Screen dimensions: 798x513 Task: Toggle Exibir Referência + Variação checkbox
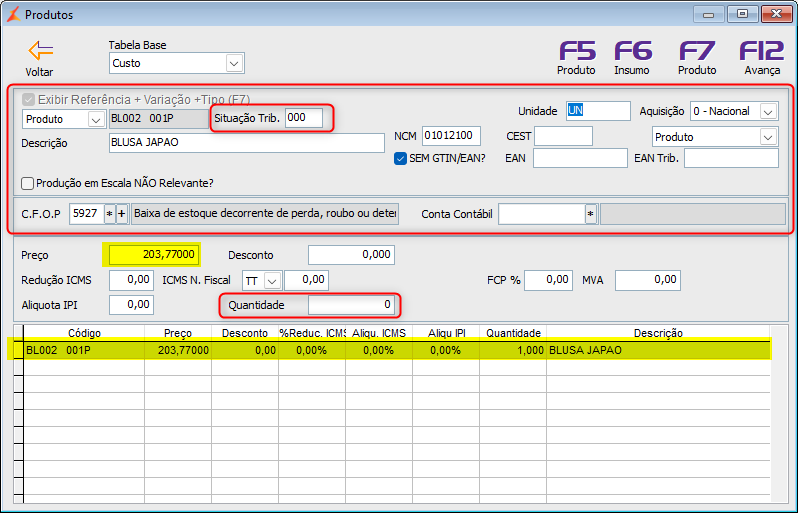coord(28,99)
